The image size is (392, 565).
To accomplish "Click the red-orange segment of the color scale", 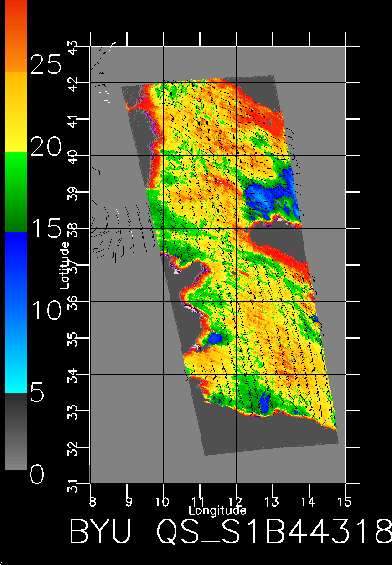I will (x=16, y=36).
